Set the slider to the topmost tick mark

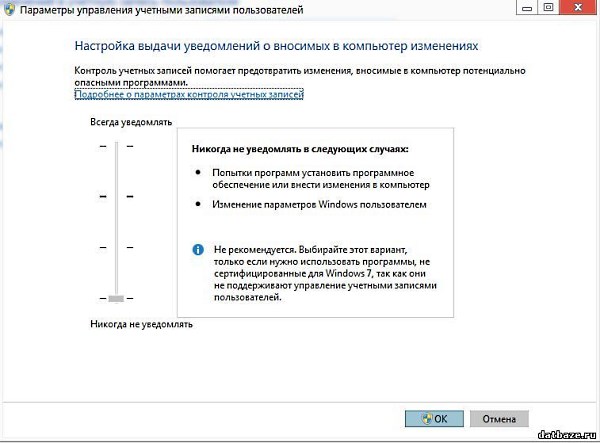click(116, 146)
